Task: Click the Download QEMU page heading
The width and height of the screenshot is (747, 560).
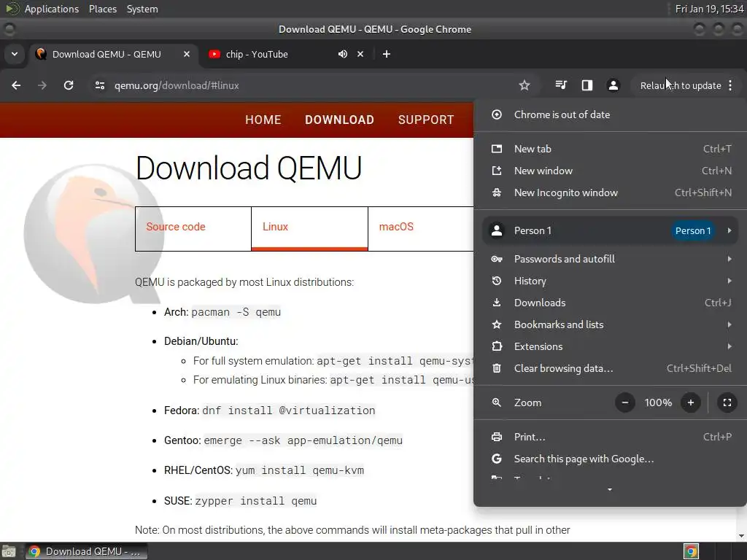Action: coord(249,168)
